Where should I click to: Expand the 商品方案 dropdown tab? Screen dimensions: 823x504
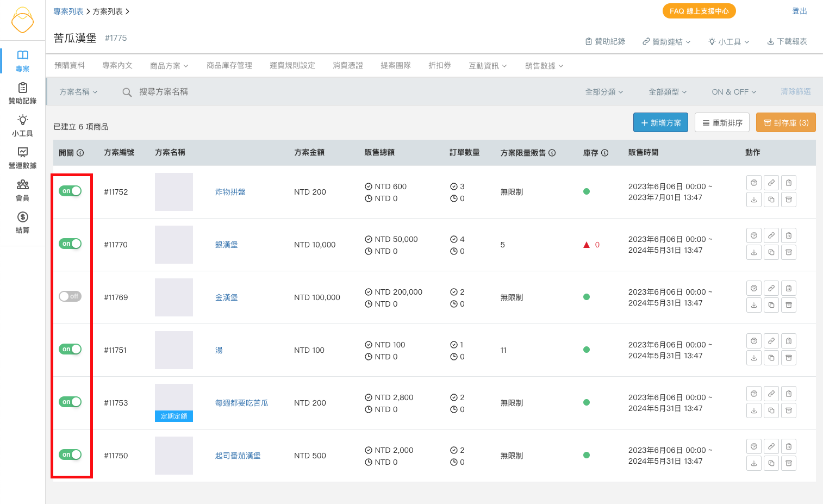click(x=169, y=66)
